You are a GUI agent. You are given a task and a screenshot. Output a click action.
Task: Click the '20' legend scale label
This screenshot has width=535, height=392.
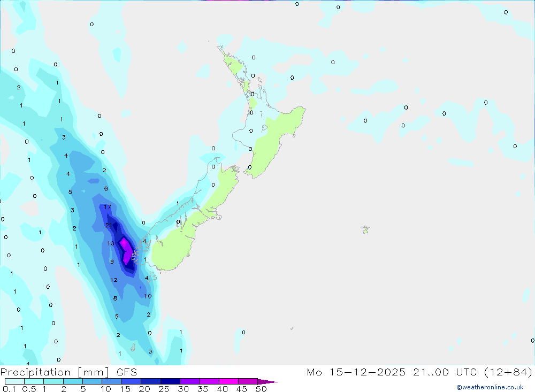(144, 389)
